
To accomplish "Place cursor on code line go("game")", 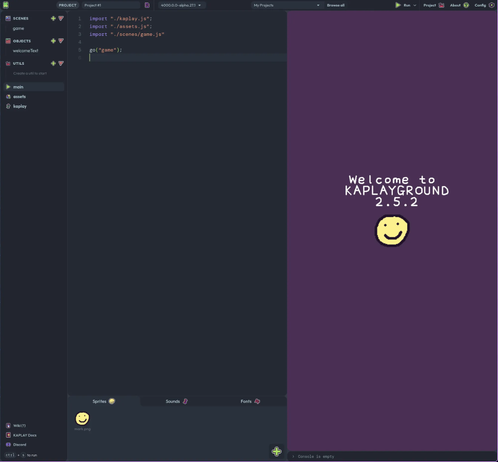I will pyautogui.click(x=106, y=50).
